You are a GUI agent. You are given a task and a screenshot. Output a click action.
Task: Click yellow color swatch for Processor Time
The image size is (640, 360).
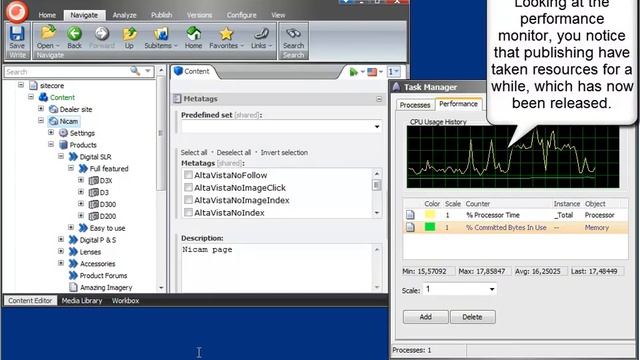point(430,214)
